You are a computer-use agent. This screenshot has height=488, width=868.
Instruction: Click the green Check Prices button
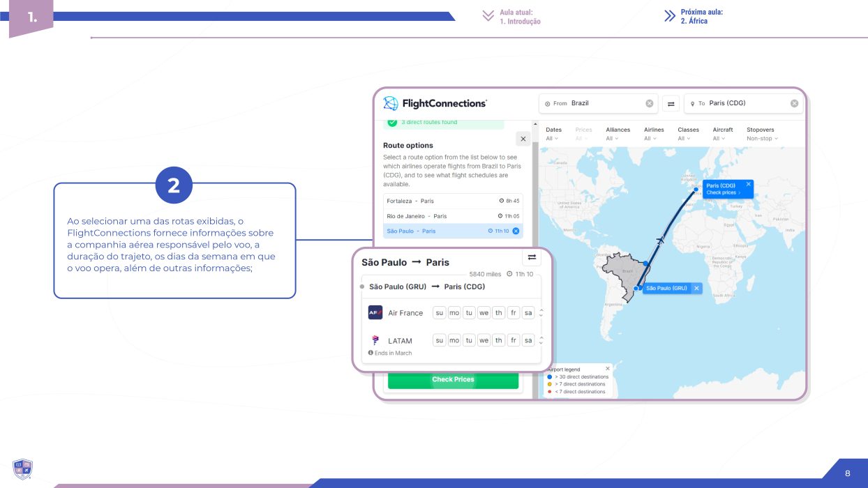click(453, 380)
